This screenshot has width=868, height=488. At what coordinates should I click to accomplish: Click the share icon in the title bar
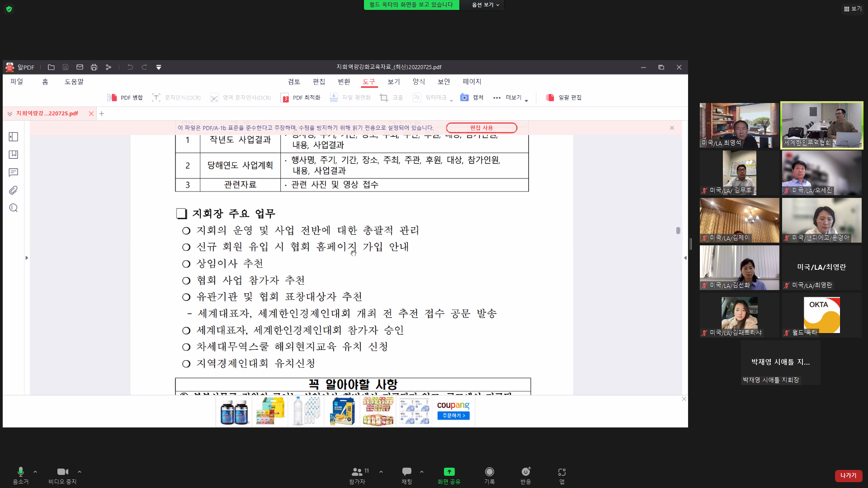[x=108, y=67]
